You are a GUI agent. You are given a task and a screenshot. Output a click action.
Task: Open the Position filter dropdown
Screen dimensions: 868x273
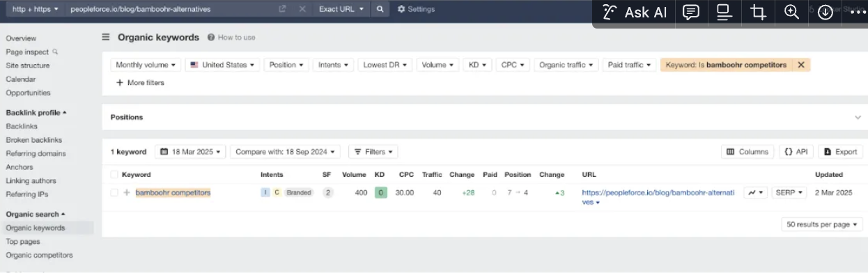pyautogui.click(x=286, y=65)
